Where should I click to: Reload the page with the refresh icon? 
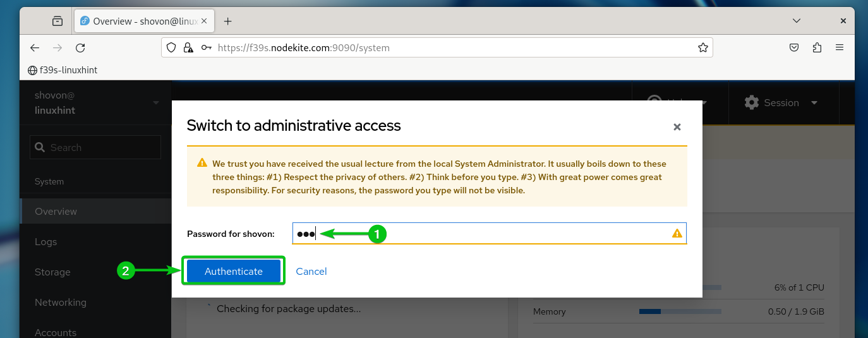pyautogui.click(x=80, y=47)
